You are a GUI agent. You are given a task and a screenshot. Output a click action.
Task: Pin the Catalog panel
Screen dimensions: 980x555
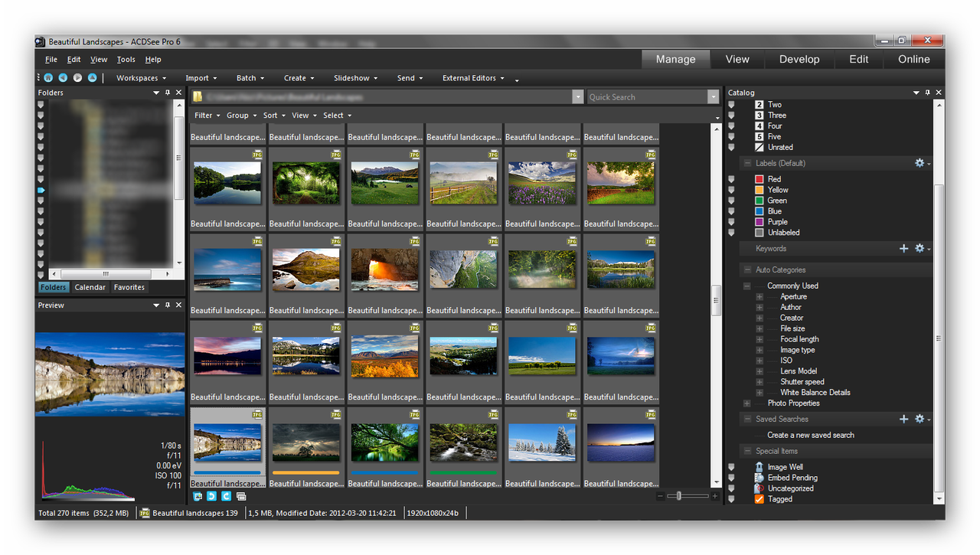point(927,93)
